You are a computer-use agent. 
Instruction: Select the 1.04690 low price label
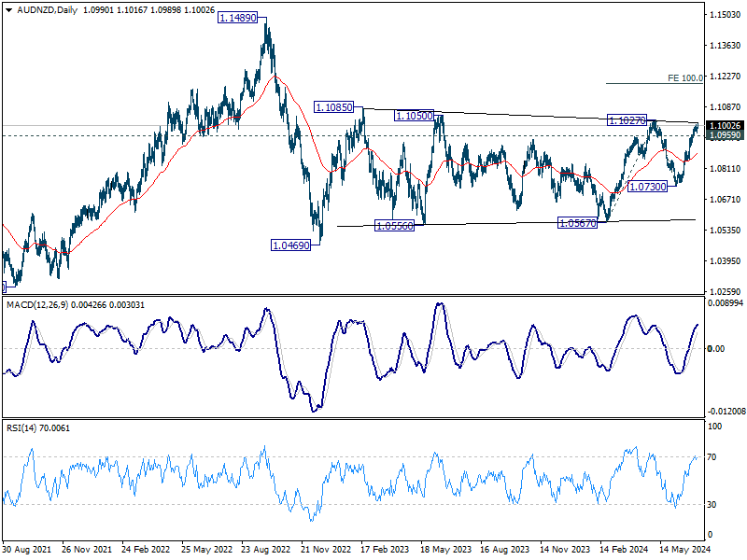(x=290, y=245)
